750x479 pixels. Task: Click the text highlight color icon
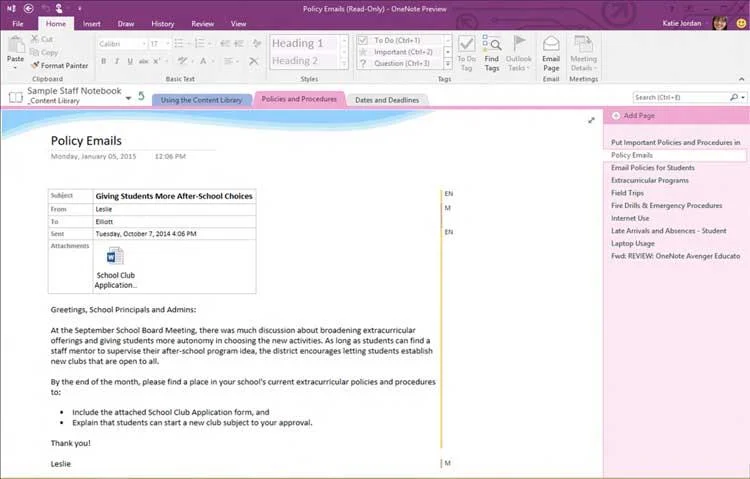[182, 61]
